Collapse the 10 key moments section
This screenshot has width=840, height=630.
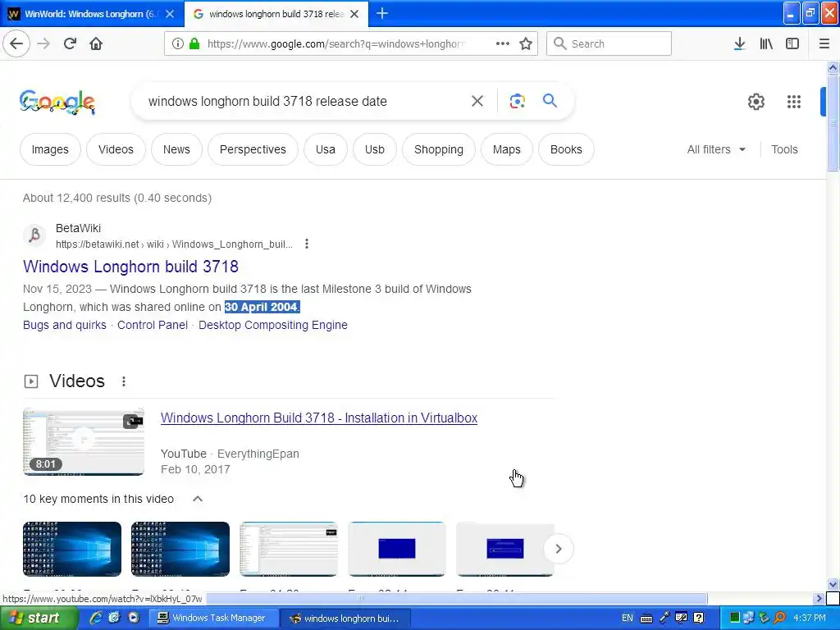tap(198, 499)
